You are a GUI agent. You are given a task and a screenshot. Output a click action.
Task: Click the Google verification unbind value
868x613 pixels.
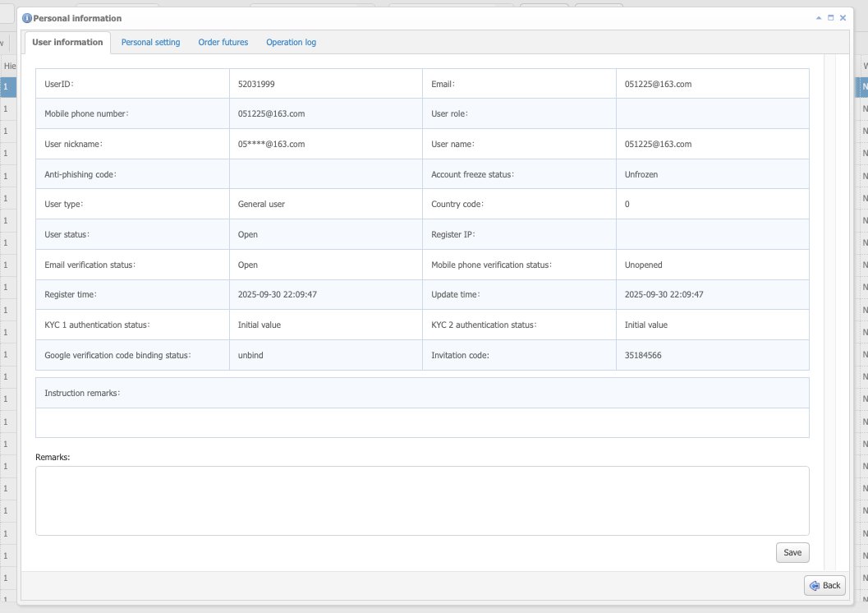[250, 356]
